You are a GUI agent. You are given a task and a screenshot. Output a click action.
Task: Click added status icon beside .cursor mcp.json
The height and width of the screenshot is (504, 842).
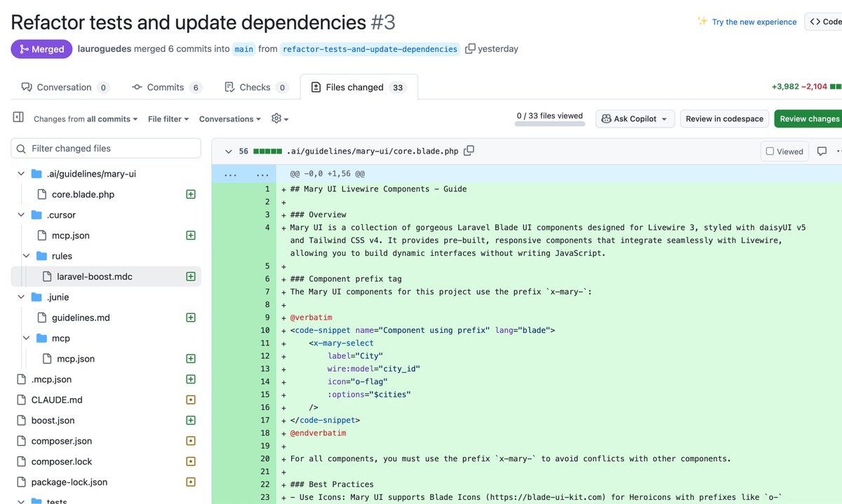(x=190, y=236)
